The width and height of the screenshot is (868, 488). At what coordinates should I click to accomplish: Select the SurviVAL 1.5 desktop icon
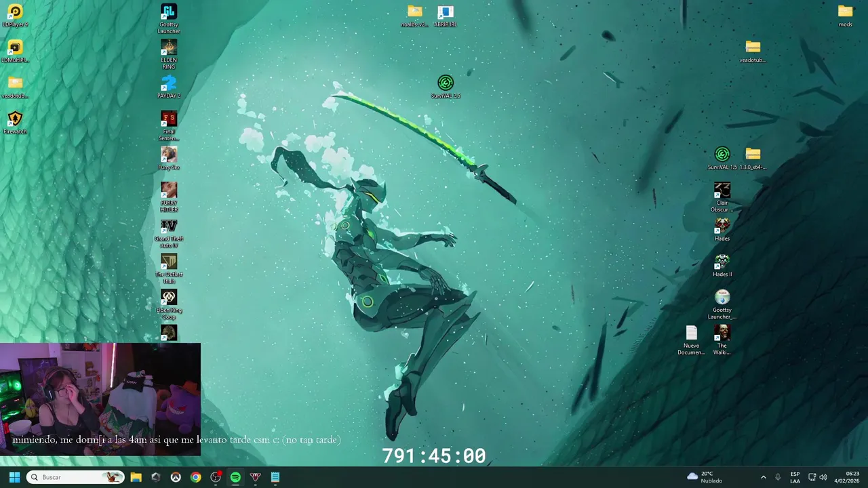tap(722, 159)
